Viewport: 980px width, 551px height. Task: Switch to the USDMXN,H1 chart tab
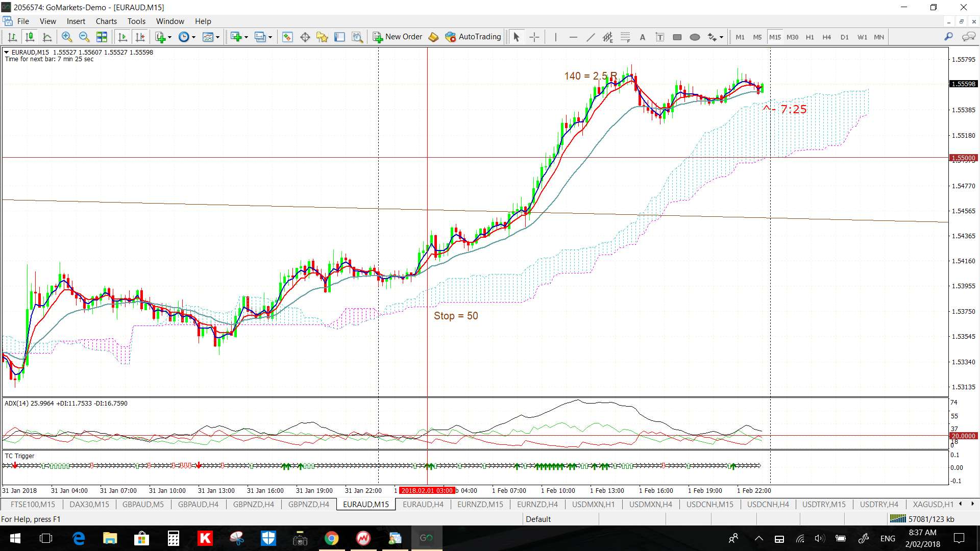pyautogui.click(x=593, y=504)
